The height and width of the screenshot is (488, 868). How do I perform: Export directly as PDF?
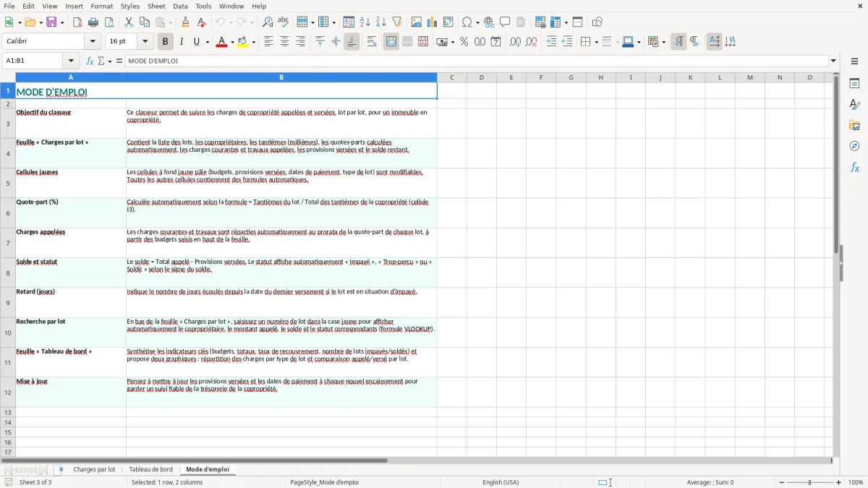click(x=77, y=22)
